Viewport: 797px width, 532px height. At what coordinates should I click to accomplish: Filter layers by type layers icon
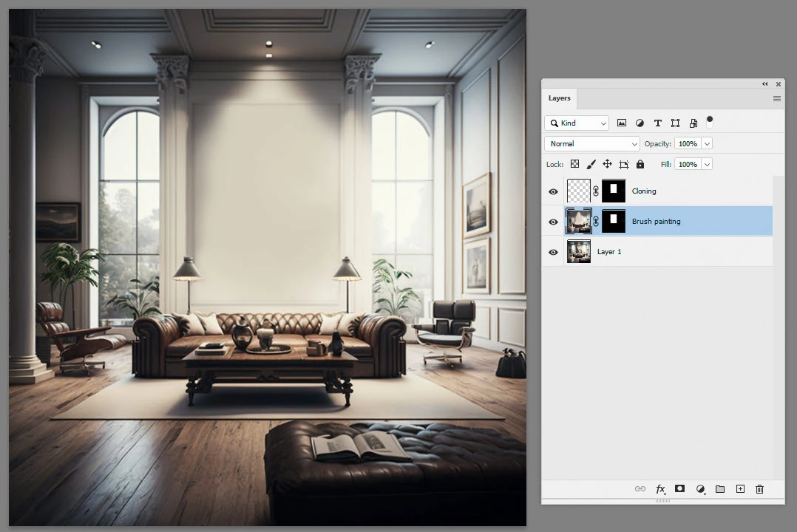click(x=657, y=123)
